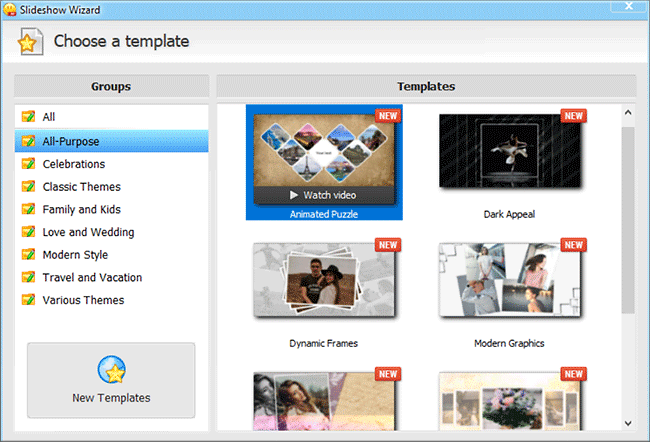This screenshot has width=650, height=442.
Task: Select the Dark Appeal template thumbnail
Action: pyautogui.click(x=509, y=151)
